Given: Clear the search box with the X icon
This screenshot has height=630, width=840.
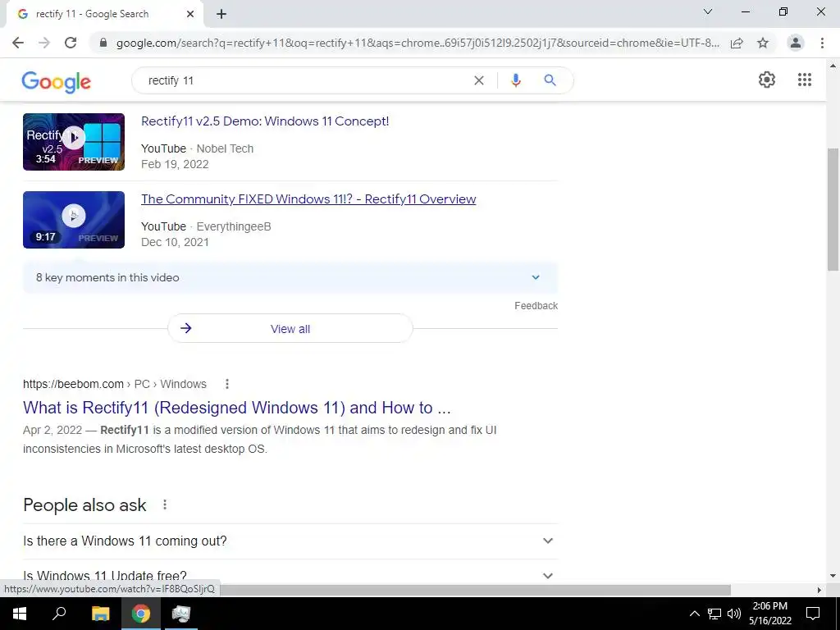Looking at the screenshot, I should (479, 80).
